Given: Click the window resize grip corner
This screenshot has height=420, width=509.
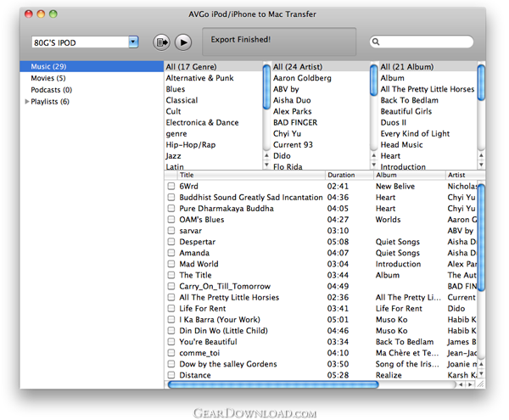Looking at the screenshot, I should [x=481, y=384].
